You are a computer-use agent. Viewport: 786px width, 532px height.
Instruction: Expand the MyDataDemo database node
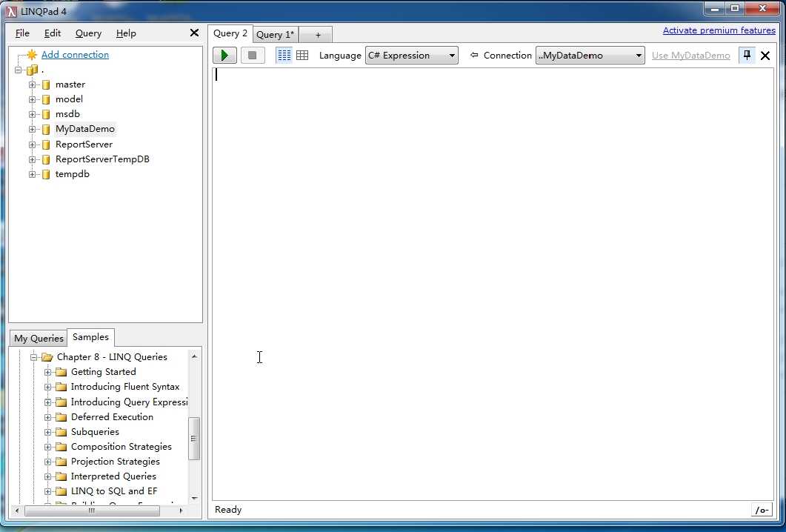coord(32,130)
